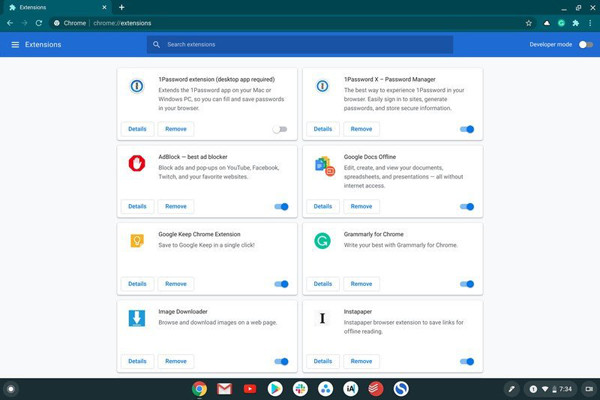
Task: Click the browser forward arrow
Action: point(24,23)
